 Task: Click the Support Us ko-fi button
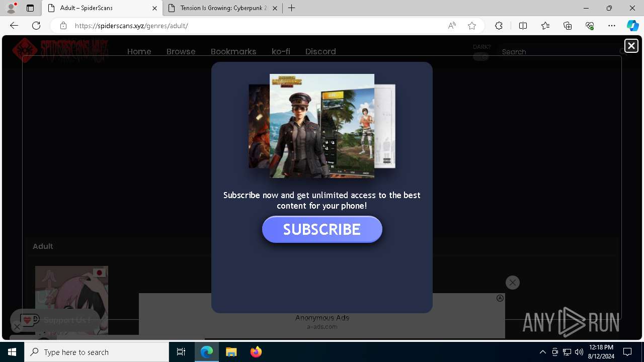[55, 320]
